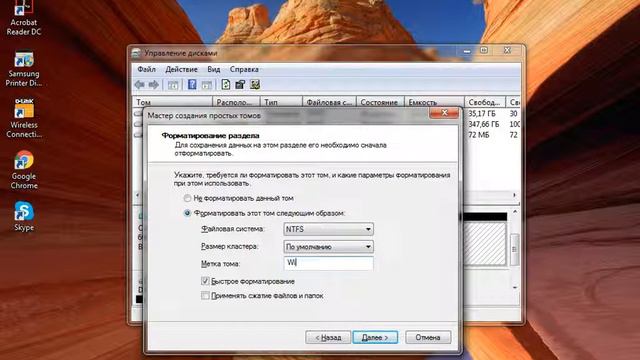Click Back arrow in Disk Management toolbar
The width and height of the screenshot is (640, 360).
pyautogui.click(x=140, y=84)
